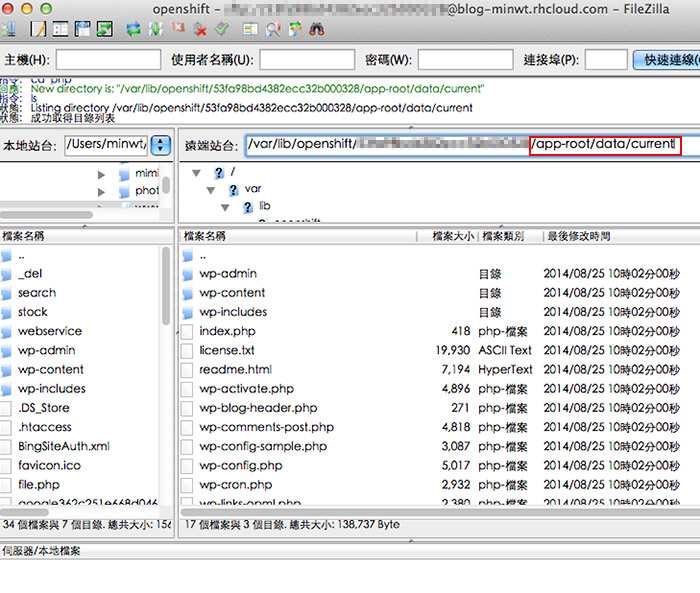This screenshot has height=593, width=700.
Task: Toggle the message log display icon
Action: [x=38, y=29]
